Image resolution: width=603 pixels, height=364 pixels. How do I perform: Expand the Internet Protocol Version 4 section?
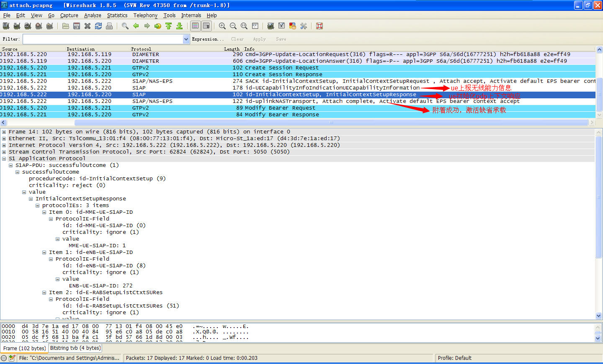tap(4, 145)
